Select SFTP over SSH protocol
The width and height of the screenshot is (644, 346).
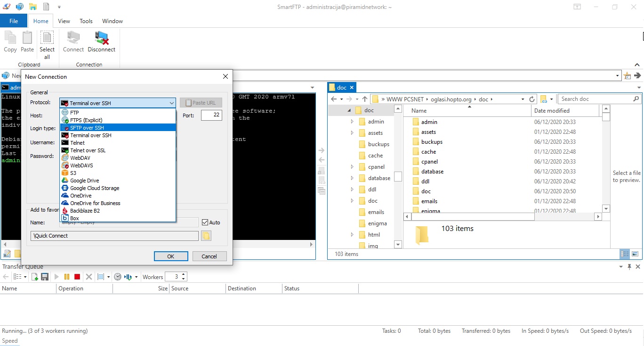118,128
